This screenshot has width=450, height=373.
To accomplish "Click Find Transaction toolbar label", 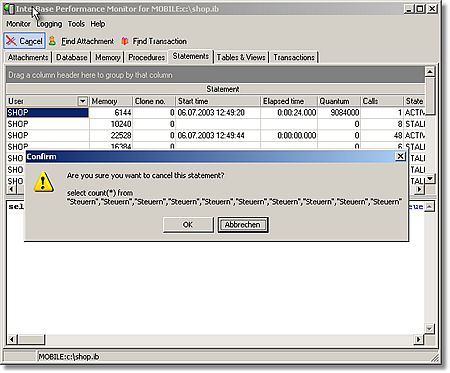I will [160, 41].
